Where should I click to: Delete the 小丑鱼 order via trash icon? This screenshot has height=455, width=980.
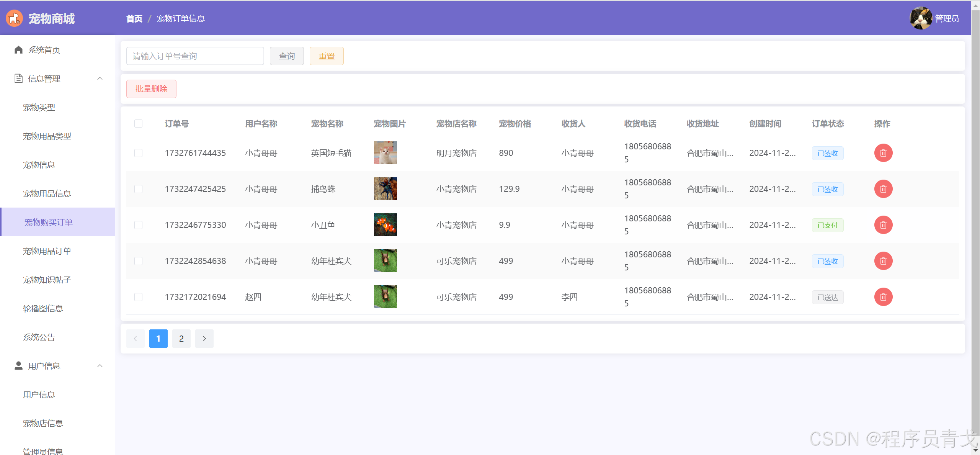pos(883,225)
